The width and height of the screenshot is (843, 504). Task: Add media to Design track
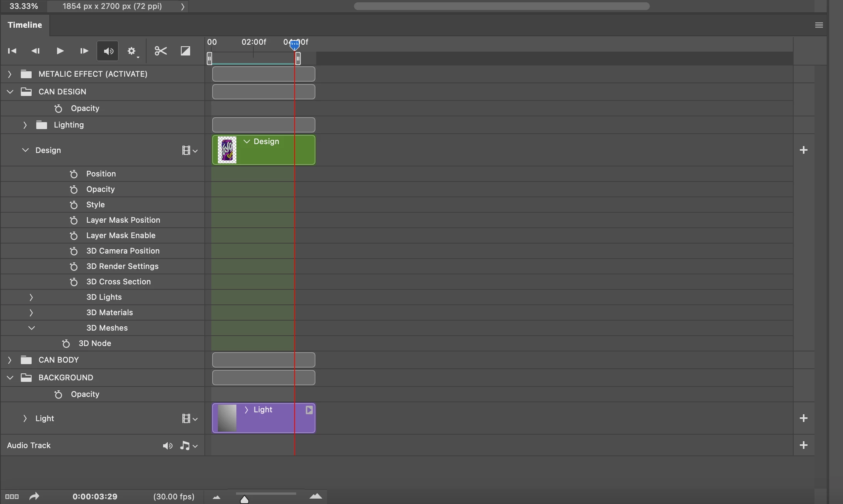pyautogui.click(x=804, y=150)
